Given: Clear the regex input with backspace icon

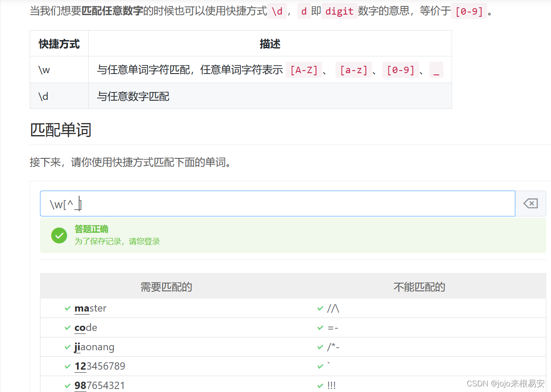Looking at the screenshot, I should tap(530, 204).
